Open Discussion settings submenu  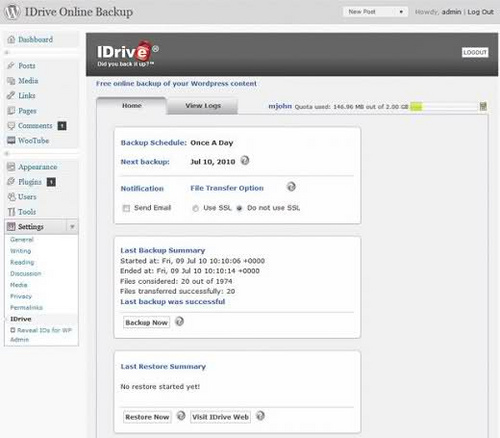[x=26, y=274]
